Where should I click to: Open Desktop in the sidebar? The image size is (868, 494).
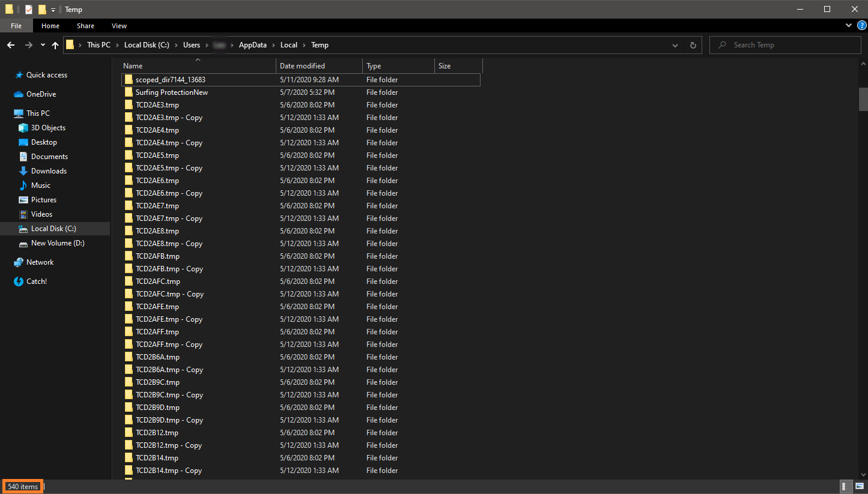pyautogui.click(x=44, y=142)
